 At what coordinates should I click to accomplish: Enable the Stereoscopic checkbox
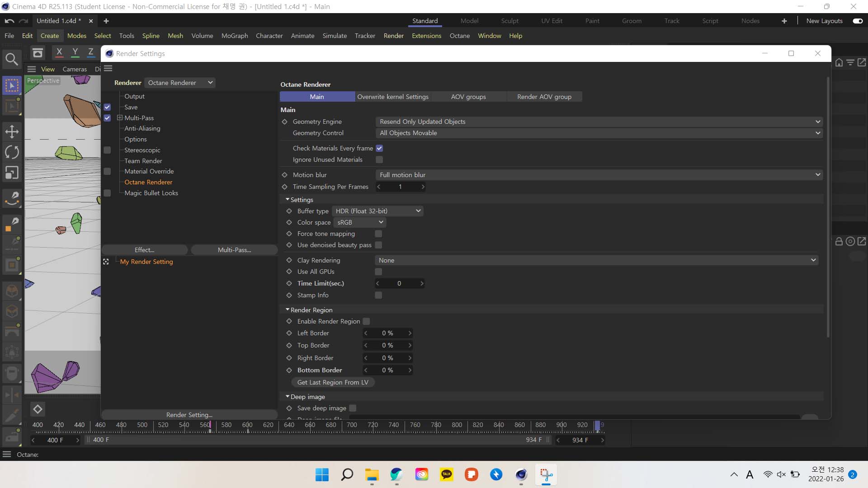107,150
